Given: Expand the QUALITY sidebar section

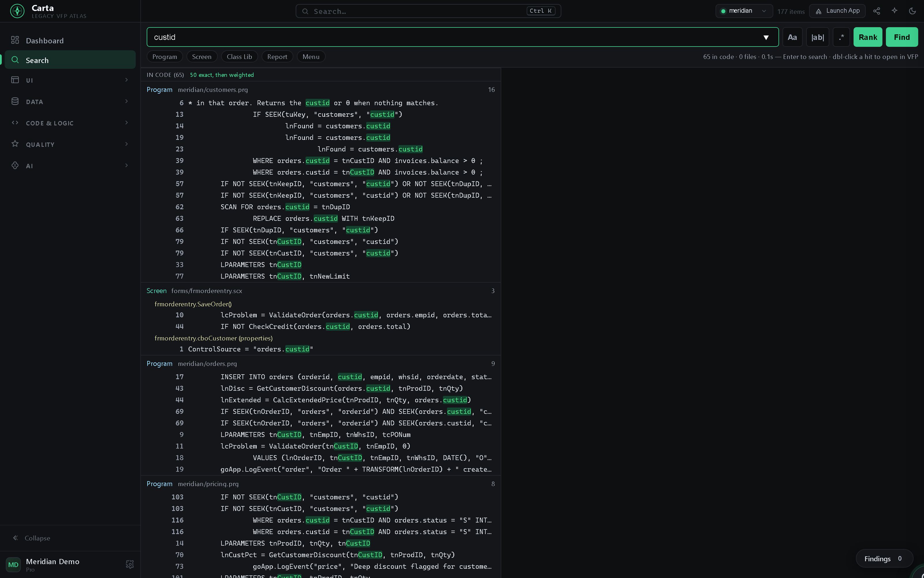Looking at the screenshot, I should pos(70,144).
